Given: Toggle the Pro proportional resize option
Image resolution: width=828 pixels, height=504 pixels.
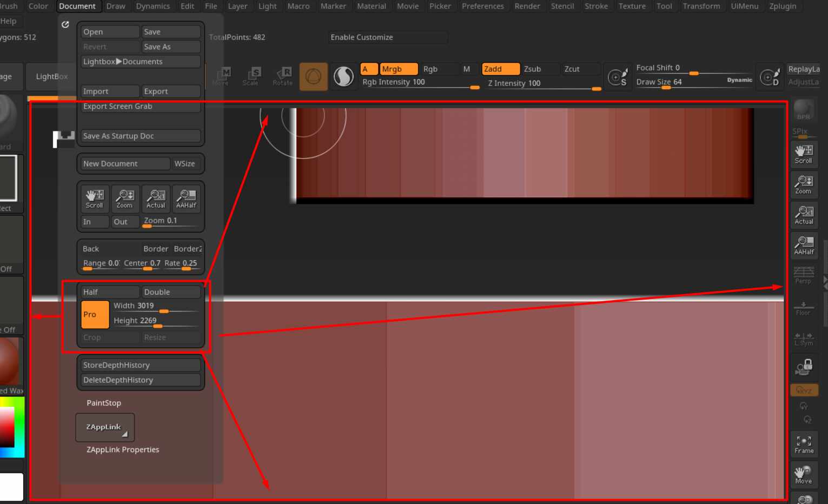Looking at the screenshot, I should 95,314.
